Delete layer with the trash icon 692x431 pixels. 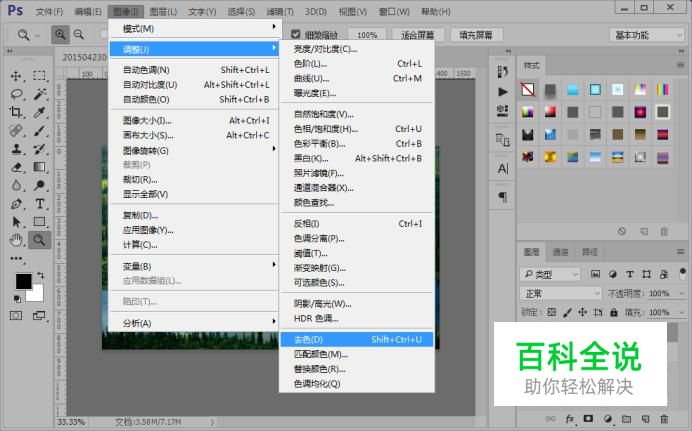point(664,419)
